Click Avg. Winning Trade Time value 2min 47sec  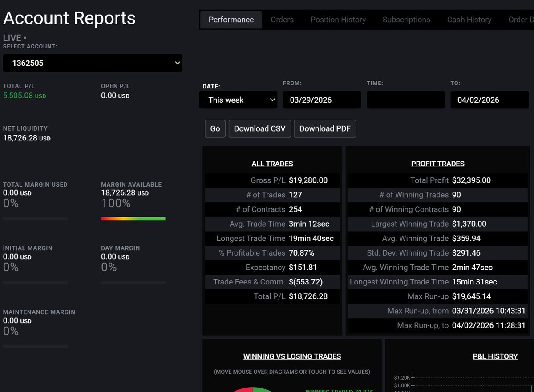point(472,267)
